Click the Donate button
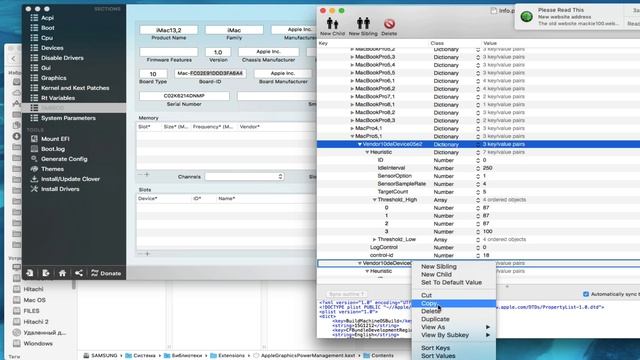The height and width of the screenshot is (360, 640). click(x=106, y=273)
